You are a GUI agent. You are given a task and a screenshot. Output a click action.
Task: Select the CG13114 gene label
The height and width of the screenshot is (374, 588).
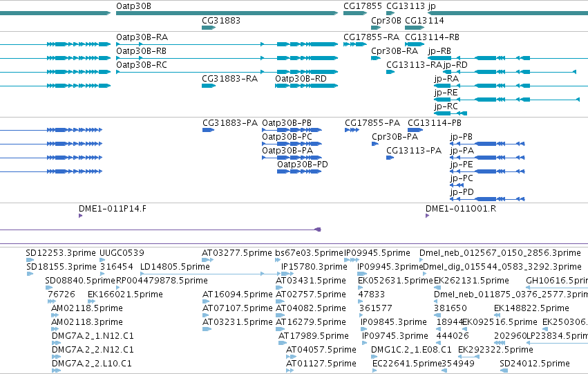click(x=424, y=20)
